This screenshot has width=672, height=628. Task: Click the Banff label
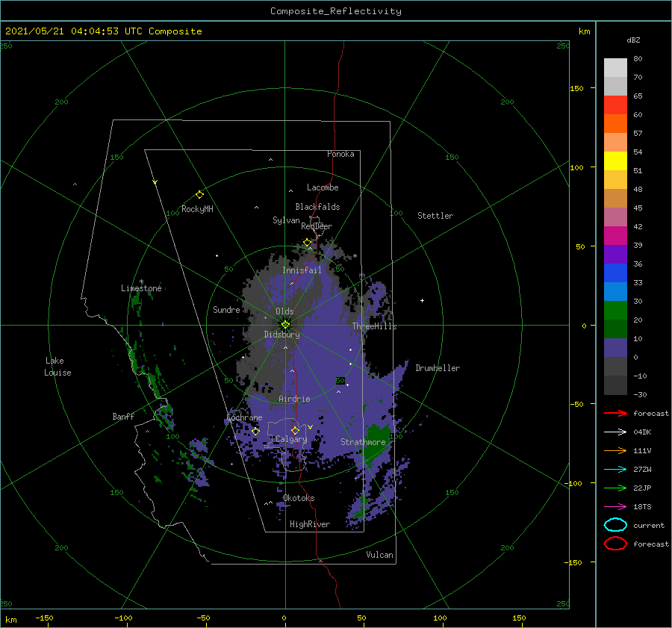pyautogui.click(x=123, y=416)
